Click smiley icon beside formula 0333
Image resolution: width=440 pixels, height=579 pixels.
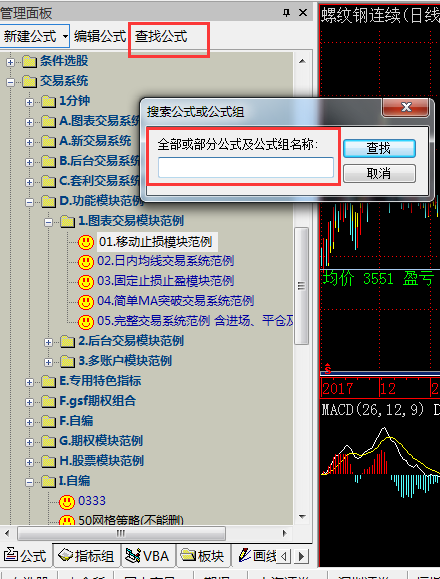pos(67,501)
